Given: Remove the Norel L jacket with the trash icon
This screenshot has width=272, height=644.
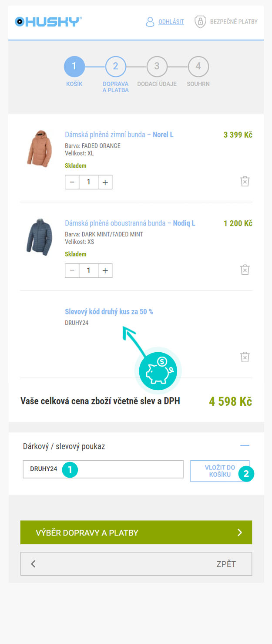Looking at the screenshot, I should (x=245, y=181).
